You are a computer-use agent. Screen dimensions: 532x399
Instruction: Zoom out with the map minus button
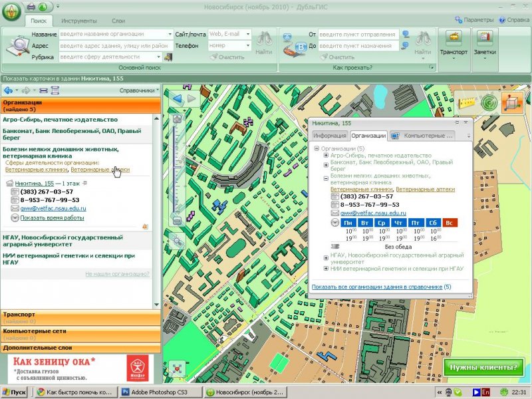(177, 221)
